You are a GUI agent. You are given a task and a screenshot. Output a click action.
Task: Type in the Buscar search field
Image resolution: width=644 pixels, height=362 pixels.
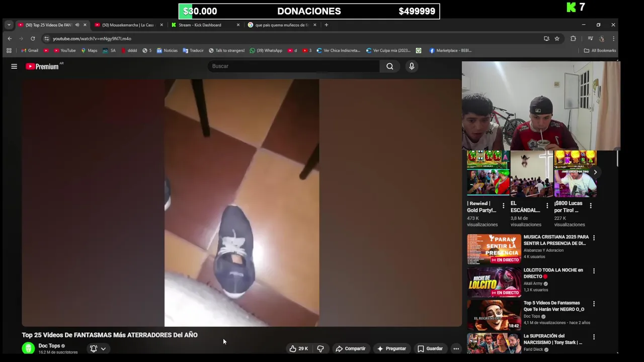tap(294, 66)
